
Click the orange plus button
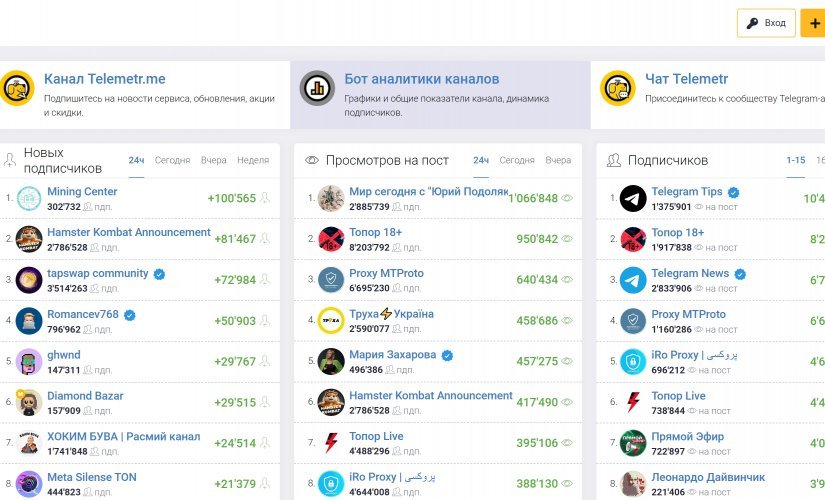(813, 23)
